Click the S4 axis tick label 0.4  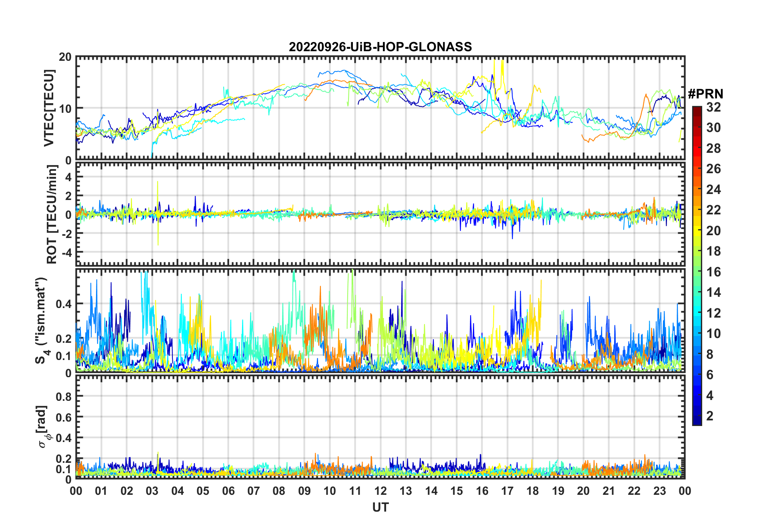(x=64, y=304)
